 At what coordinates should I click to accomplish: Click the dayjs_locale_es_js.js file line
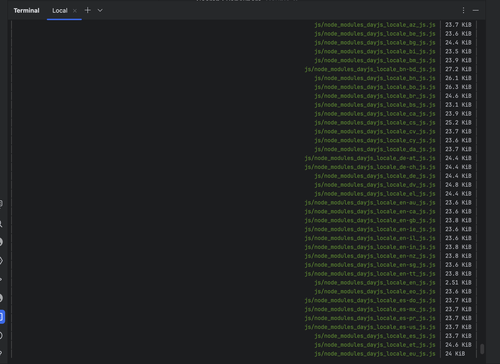point(375,336)
